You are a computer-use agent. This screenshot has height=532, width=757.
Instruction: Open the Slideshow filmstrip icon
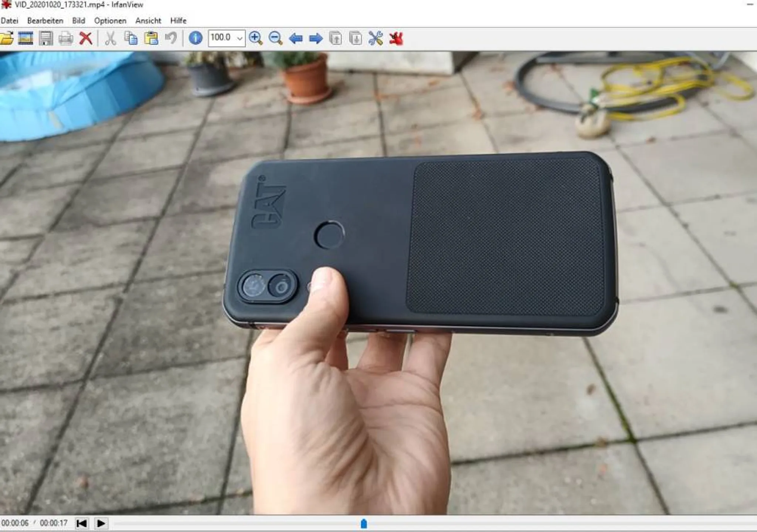click(26, 38)
